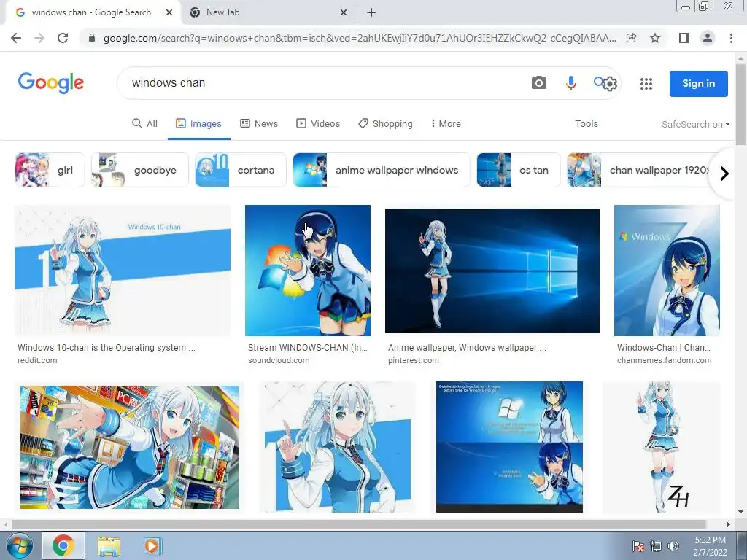
Task: Click the padlock site info icon
Action: coord(92,38)
